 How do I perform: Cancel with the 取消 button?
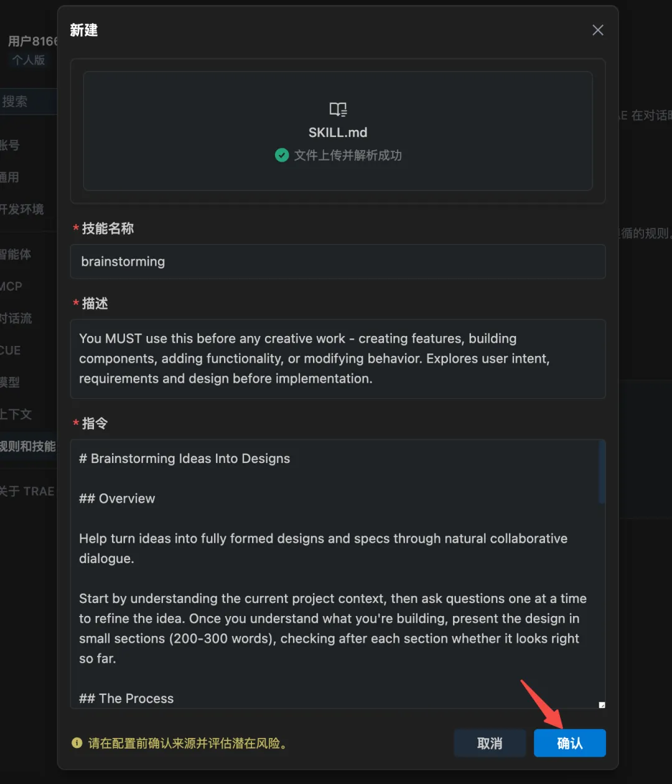pyautogui.click(x=490, y=743)
